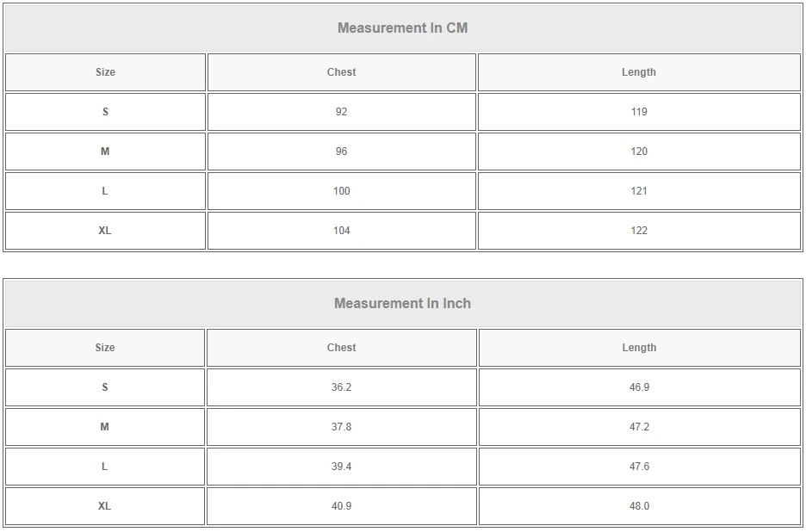
Task: Click size XL in the CM table
Action: click(x=105, y=231)
